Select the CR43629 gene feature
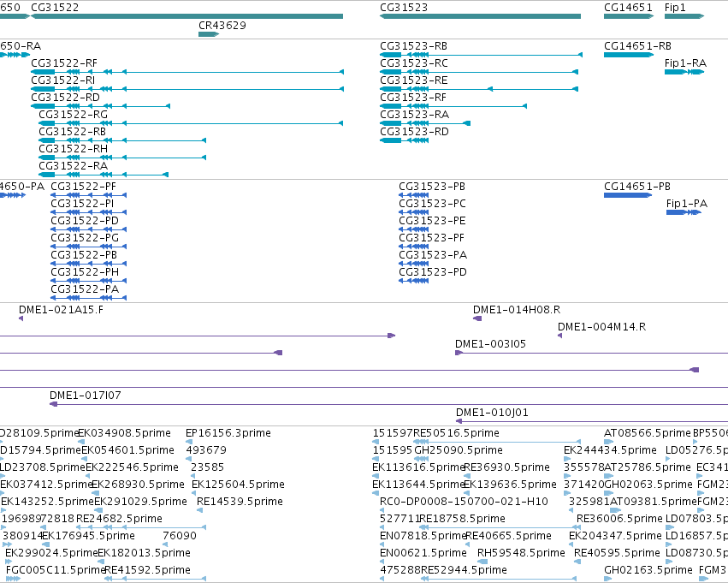This screenshot has height=583, width=728. click(x=209, y=34)
